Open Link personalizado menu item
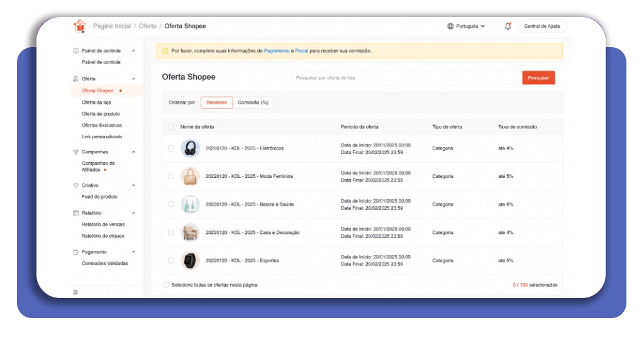 tap(102, 136)
